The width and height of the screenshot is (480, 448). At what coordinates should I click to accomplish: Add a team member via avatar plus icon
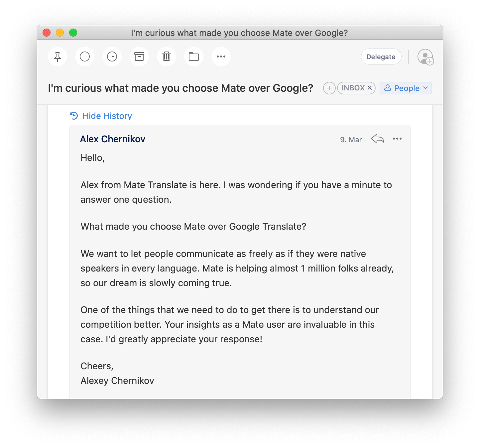[425, 57]
